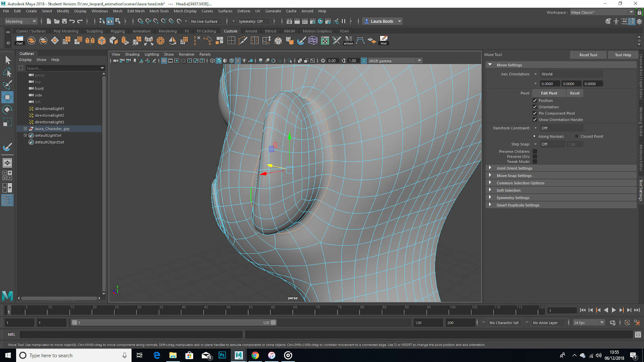Screen dimensions: 644x362
Task: Choose the arrow Select tool
Action: coord(7,60)
